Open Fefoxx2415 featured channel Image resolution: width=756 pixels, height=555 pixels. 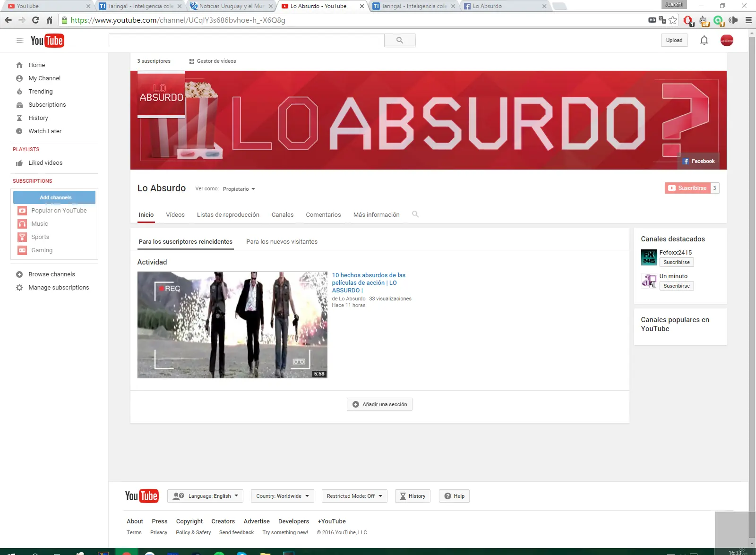[675, 253]
